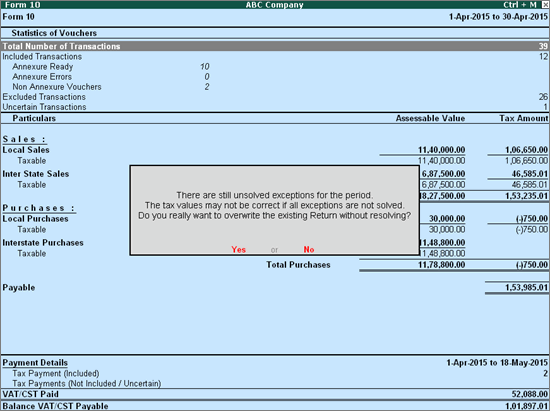This screenshot has width=550, height=411.
Task: Choose No in the exception dialog
Action: 309,249
